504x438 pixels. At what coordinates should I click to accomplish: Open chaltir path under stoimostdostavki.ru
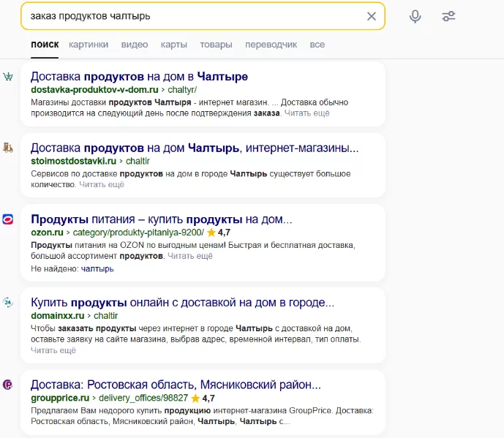coord(138,161)
